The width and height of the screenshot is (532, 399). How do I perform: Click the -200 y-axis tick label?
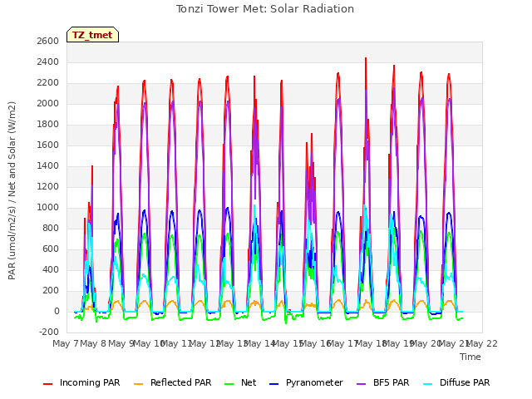[x=49, y=332]
